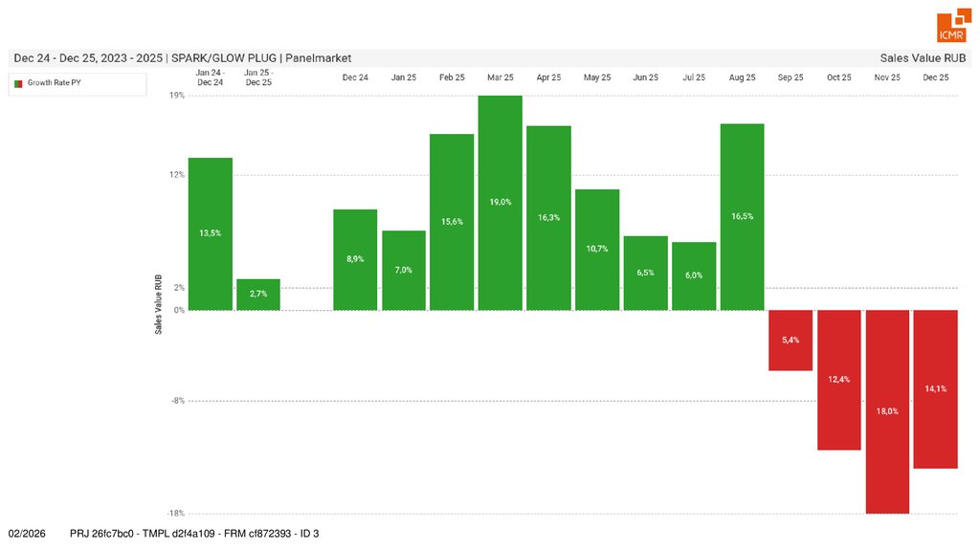This screenshot has width=980, height=549.
Task: Click the May 25 green bar
Action: (597, 250)
